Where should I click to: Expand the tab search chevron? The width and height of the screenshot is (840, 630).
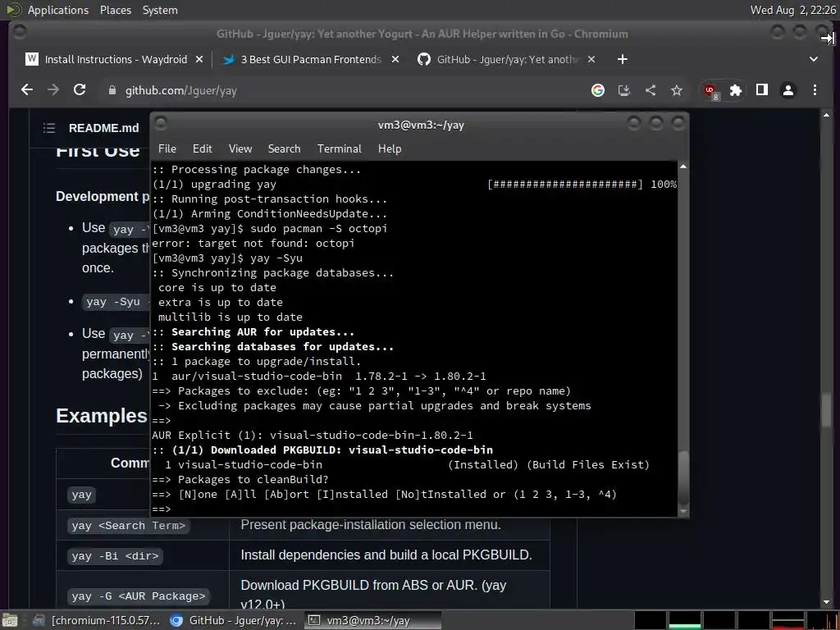[814, 59]
